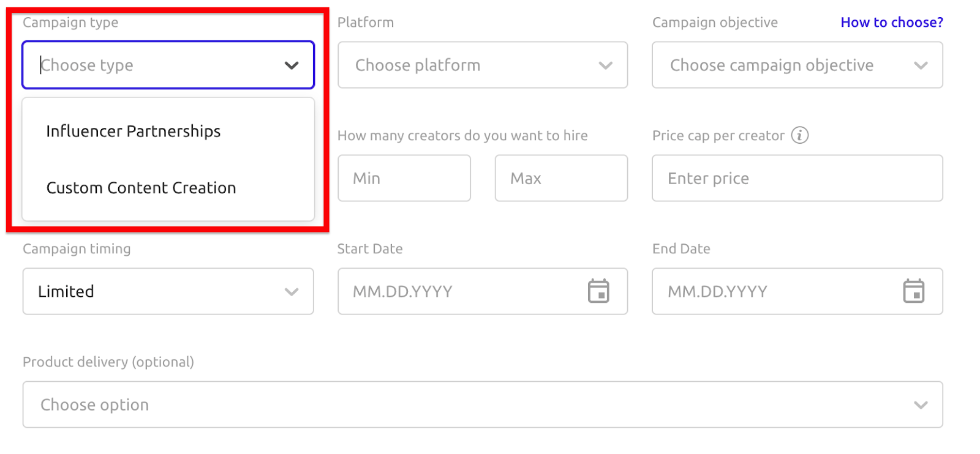980x454 pixels.
Task: Focus the Max creators input field
Action: point(561,178)
